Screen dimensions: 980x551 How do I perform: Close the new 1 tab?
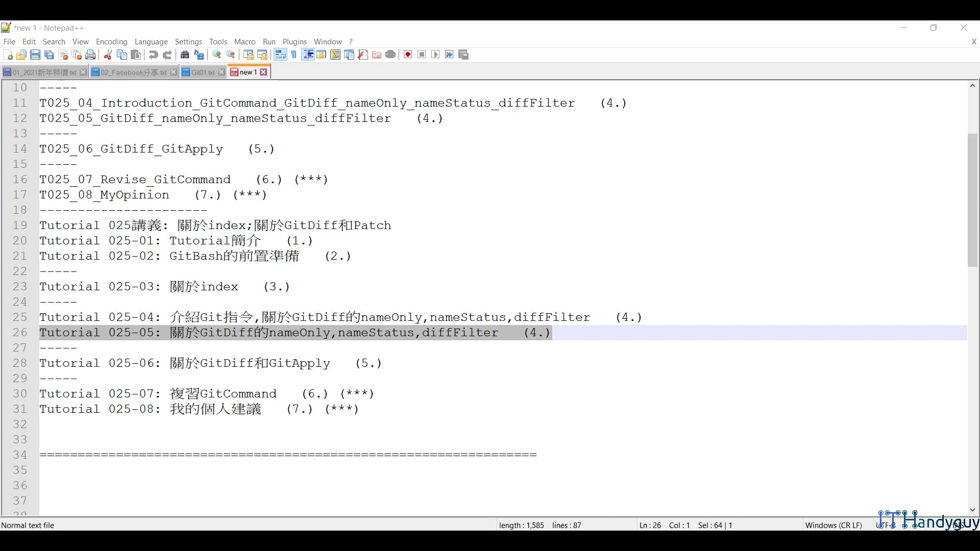(x=263, y=72)
